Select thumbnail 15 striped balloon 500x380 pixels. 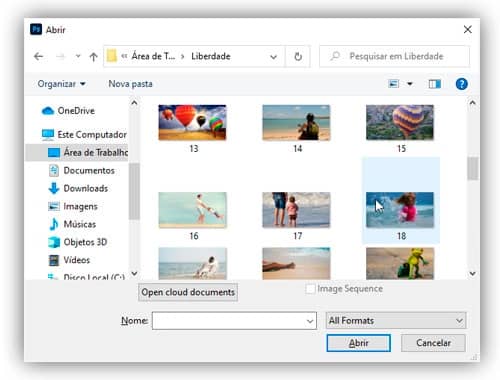pos(400,122)
